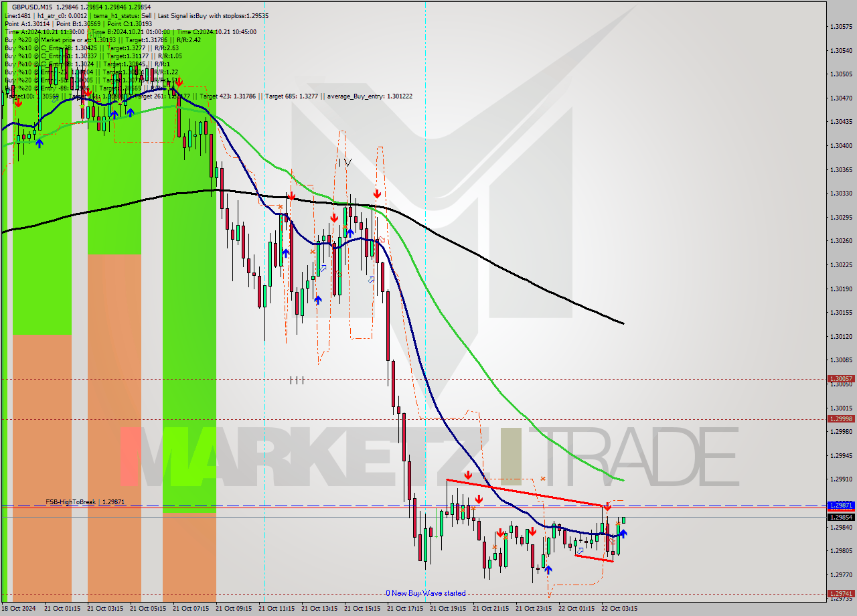Screen dimensions: 857x616
Task: Select the short lower red trendline
Action: 594,558
